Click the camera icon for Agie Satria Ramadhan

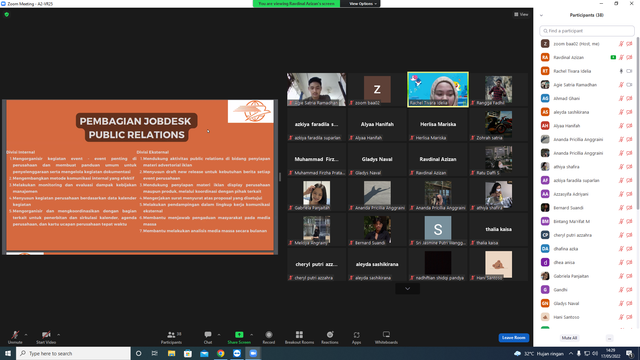point(629,85)
